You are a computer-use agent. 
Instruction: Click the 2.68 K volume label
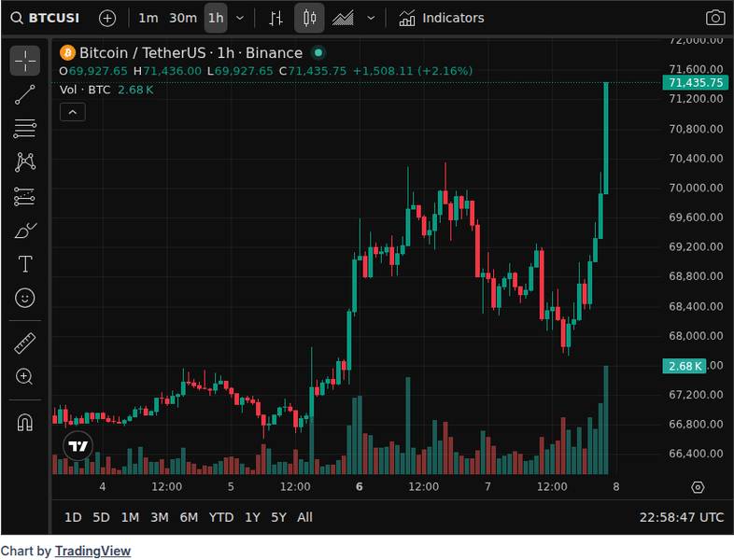click(x=685, y=366)
